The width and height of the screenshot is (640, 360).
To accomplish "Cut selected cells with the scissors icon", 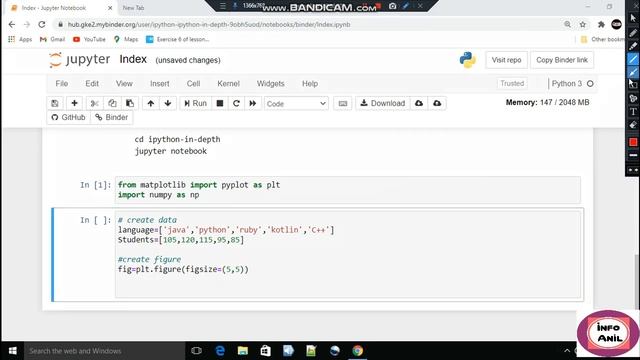I will tap(94, 103).
